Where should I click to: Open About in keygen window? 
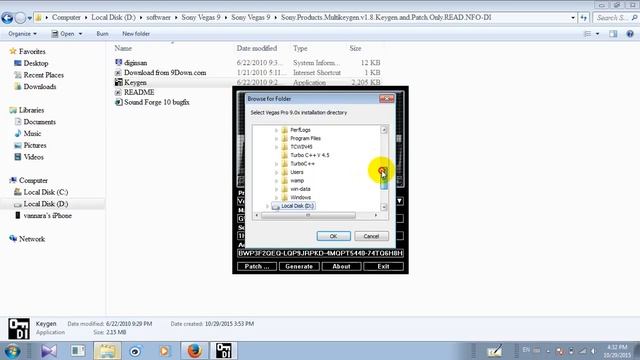point(341,266)
